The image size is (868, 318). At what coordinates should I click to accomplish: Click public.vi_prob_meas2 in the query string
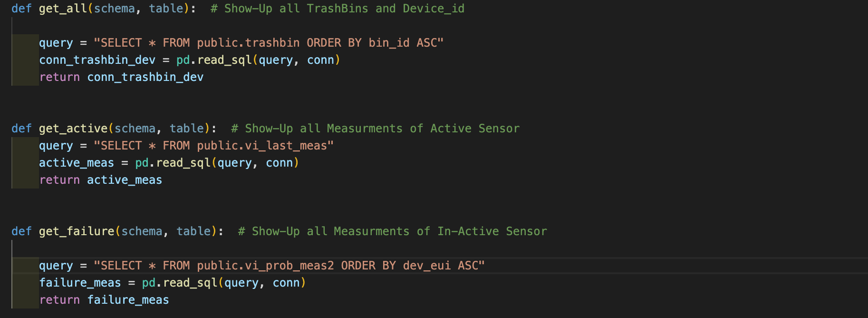coord(265,266)
